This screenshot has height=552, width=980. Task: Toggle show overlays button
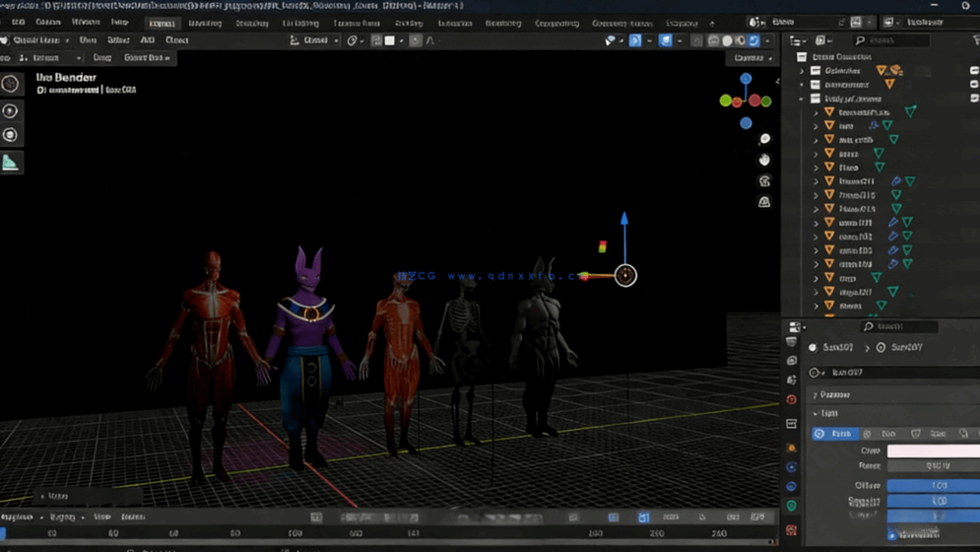click(666, 40)
